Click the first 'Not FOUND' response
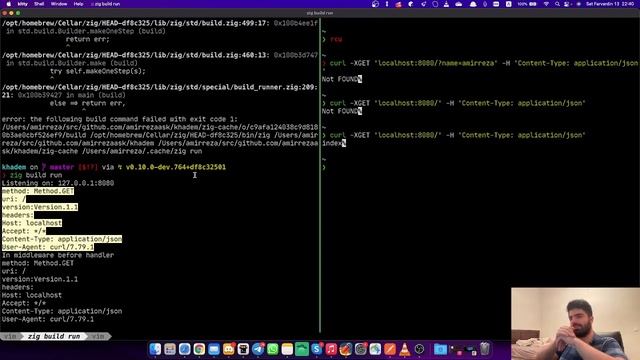 340,79
